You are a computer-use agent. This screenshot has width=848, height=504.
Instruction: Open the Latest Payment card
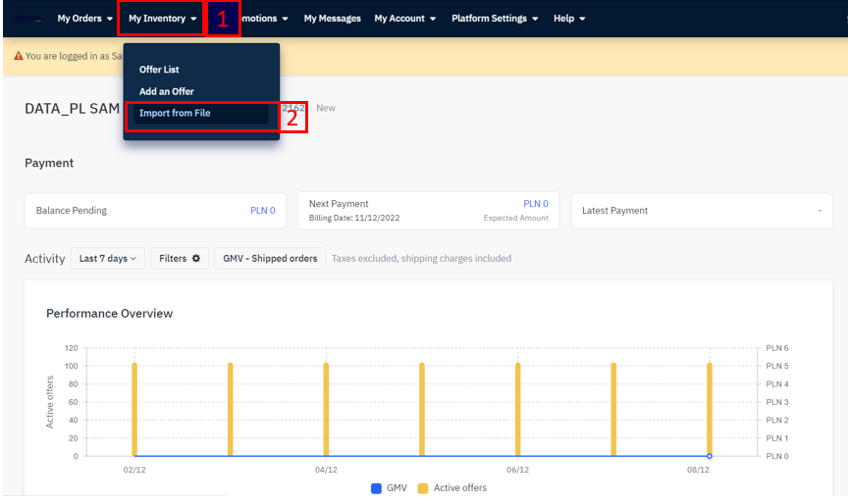pos(702,211)
